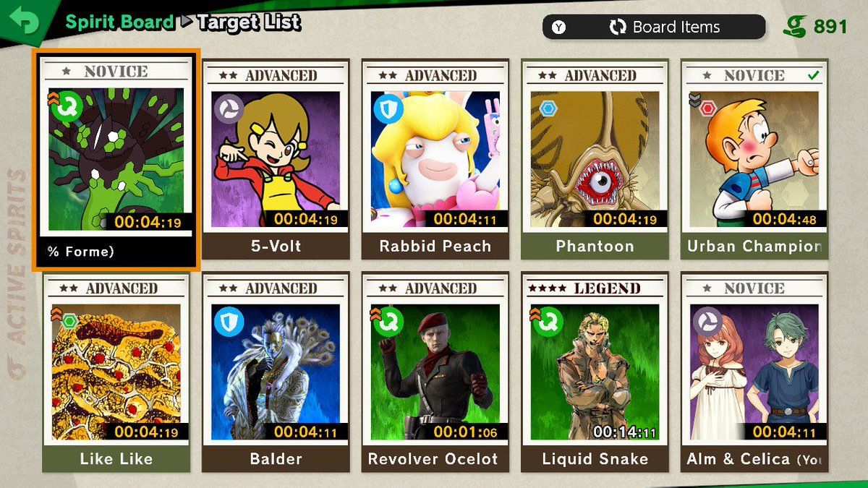Go to Spirit Board breadcrumb
Viewport: 868px width, 488px height.
pos(119,22)
